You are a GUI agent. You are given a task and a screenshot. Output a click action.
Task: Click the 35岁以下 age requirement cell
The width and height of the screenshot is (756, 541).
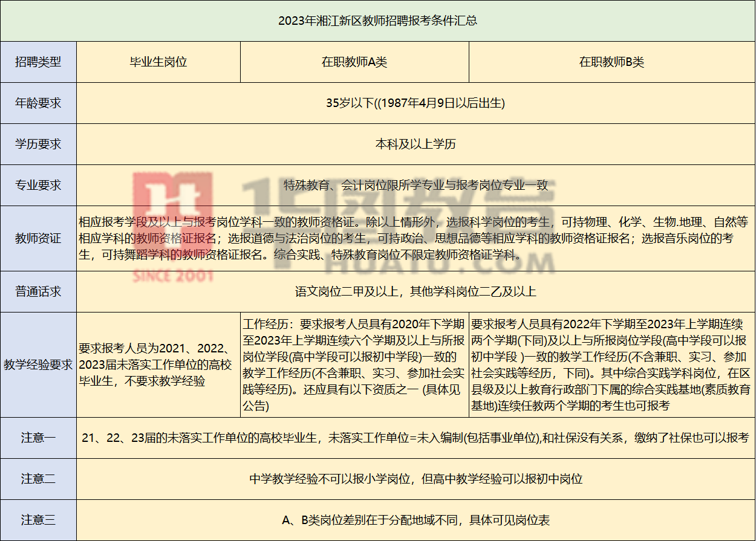[x=415, y=103]
